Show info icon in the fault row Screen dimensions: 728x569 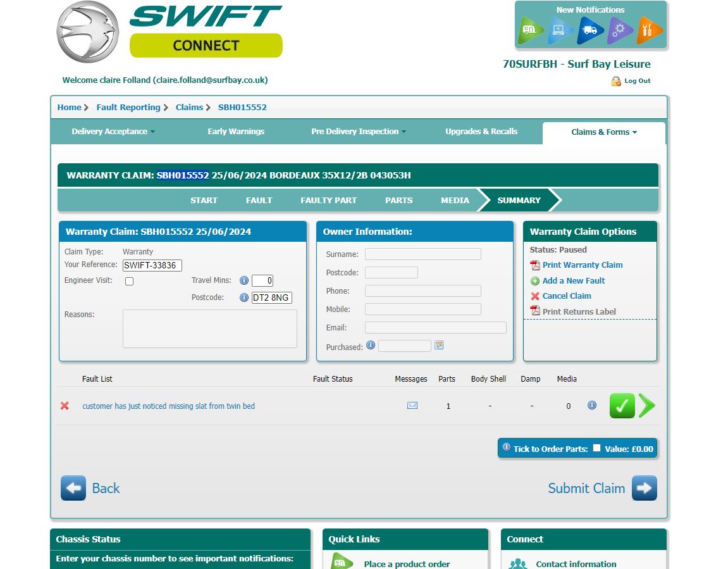[x=592, y=406]
